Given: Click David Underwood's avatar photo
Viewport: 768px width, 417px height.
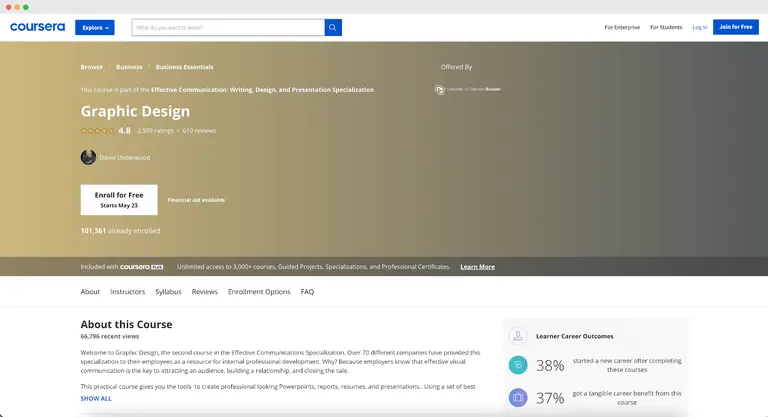Looking at the screenshot, I should (x=88, y=157).
